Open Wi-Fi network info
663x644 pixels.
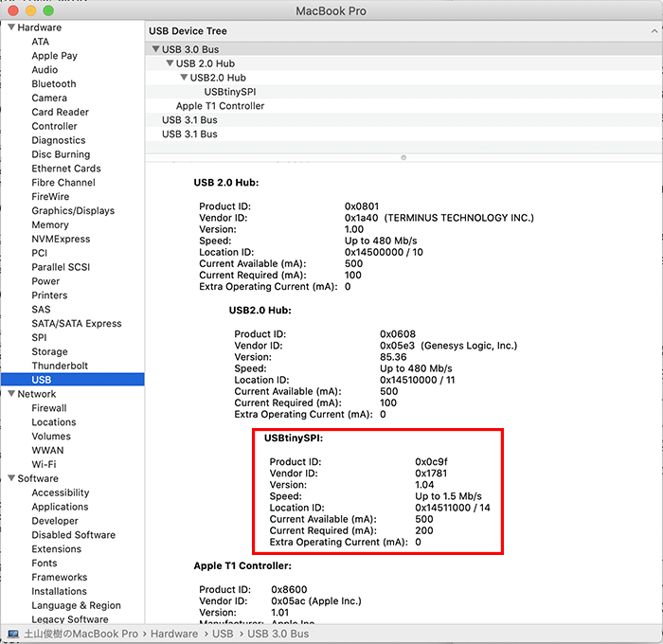click(44, 464)
